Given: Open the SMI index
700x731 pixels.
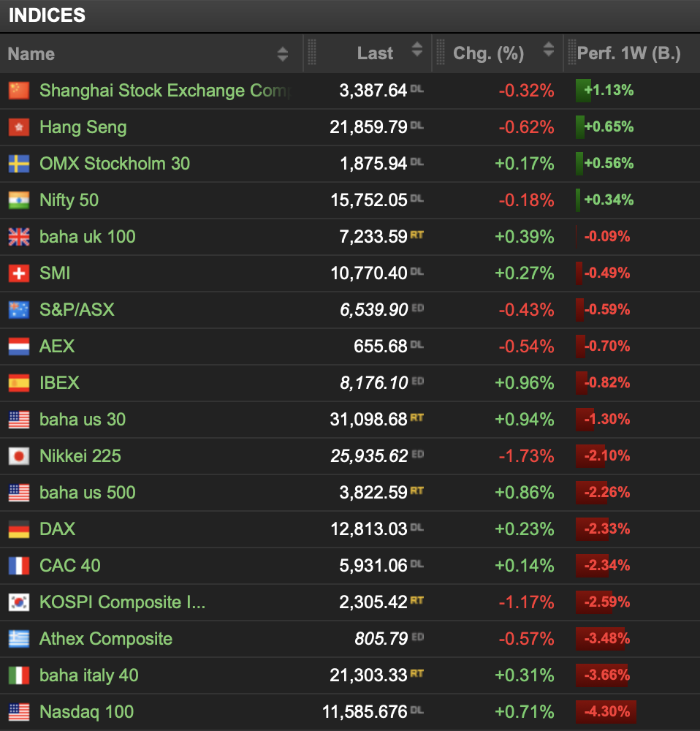Looking at the screenshot, I should 55,273.
